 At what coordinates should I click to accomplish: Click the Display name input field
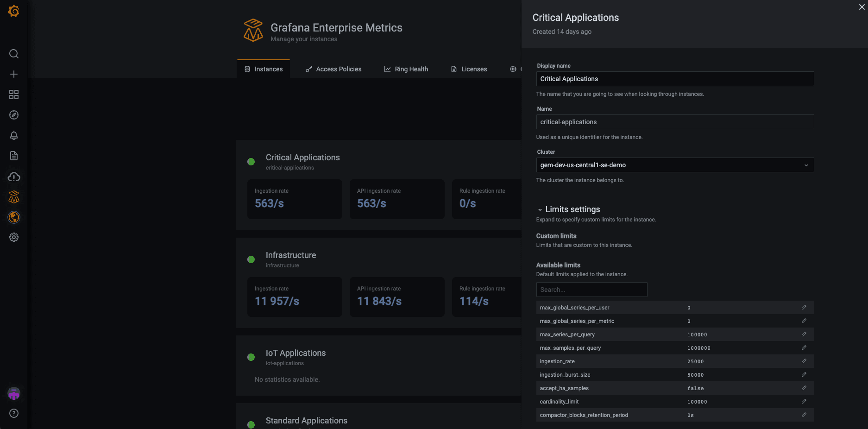(x=674, y=79)
